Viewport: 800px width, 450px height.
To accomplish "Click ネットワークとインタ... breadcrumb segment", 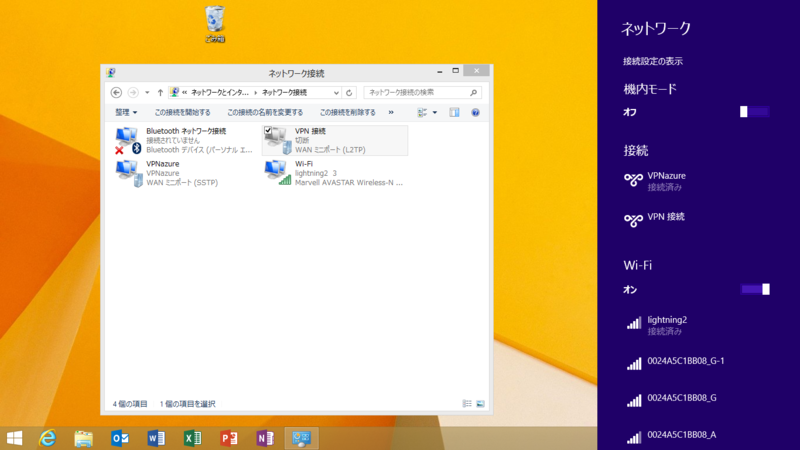I will (220, 92).
